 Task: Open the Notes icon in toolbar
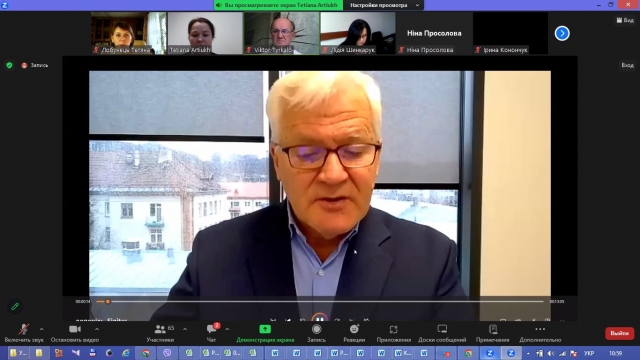[x=493, y=329]
